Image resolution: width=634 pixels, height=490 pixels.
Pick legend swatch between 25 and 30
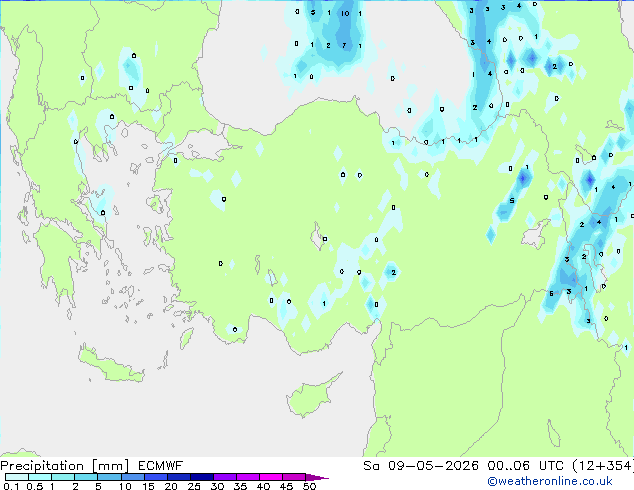pos(202,477)
